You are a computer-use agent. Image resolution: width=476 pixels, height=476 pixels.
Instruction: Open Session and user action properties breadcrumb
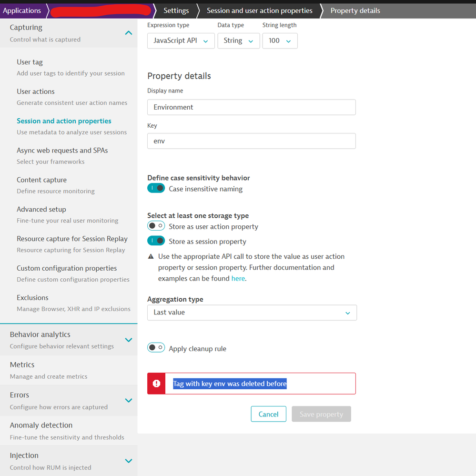[x=260, y=10]
